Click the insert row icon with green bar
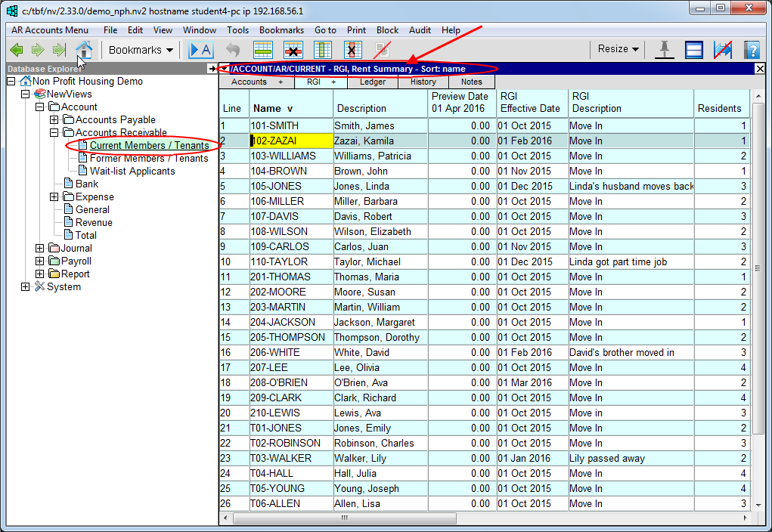Image resolution: width=772 pixels, height=532 pixels. [262, 50]
